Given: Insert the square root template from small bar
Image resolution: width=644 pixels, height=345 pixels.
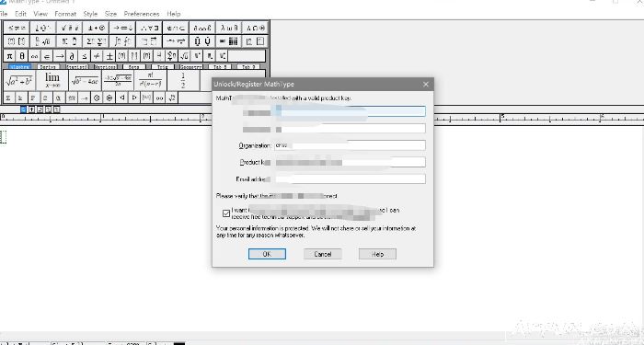Looking at the screenshot, I should [x=184, y=55].
